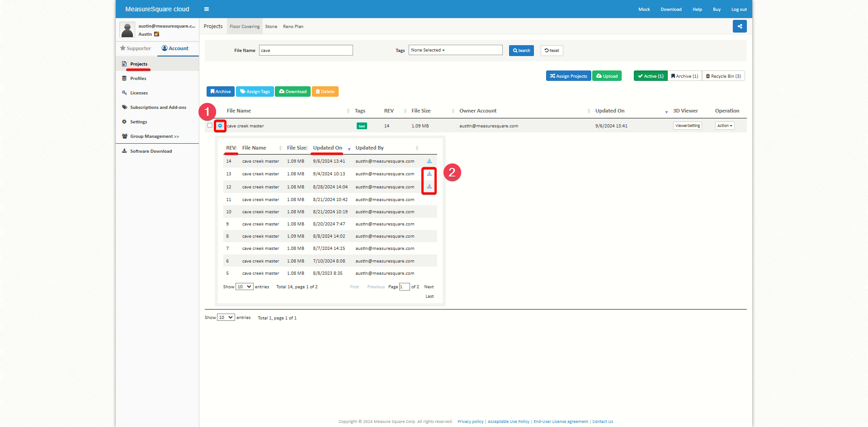Click the Group Management people icon

pos(124,136)
